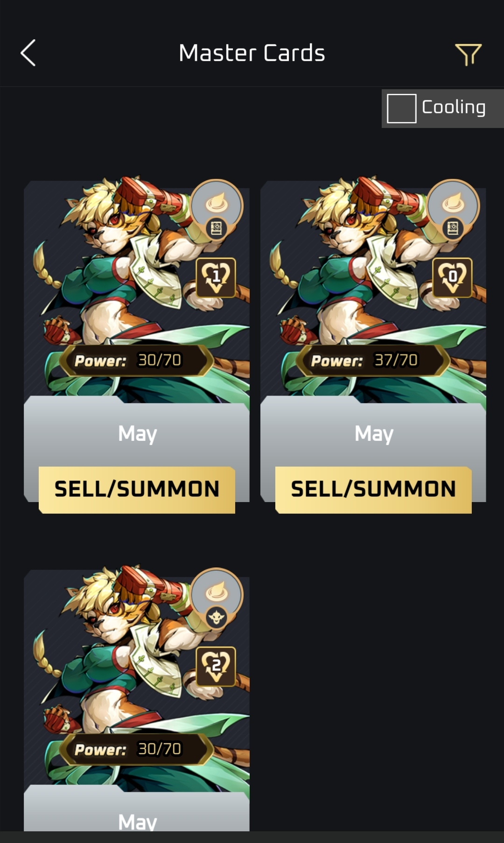The height and width of the screenshot is (843, 504).
Task: Tap the element badge on the first May card
Action: click(x=217, y=205)
